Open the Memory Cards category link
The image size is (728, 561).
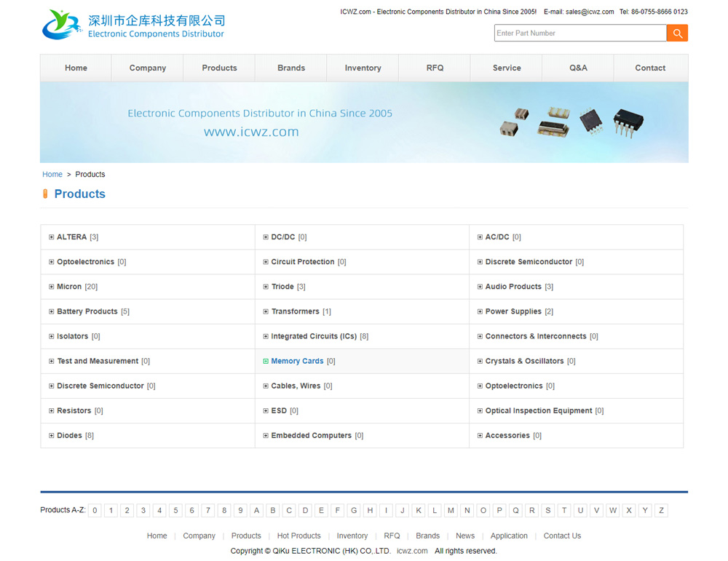tap(297, 361)
